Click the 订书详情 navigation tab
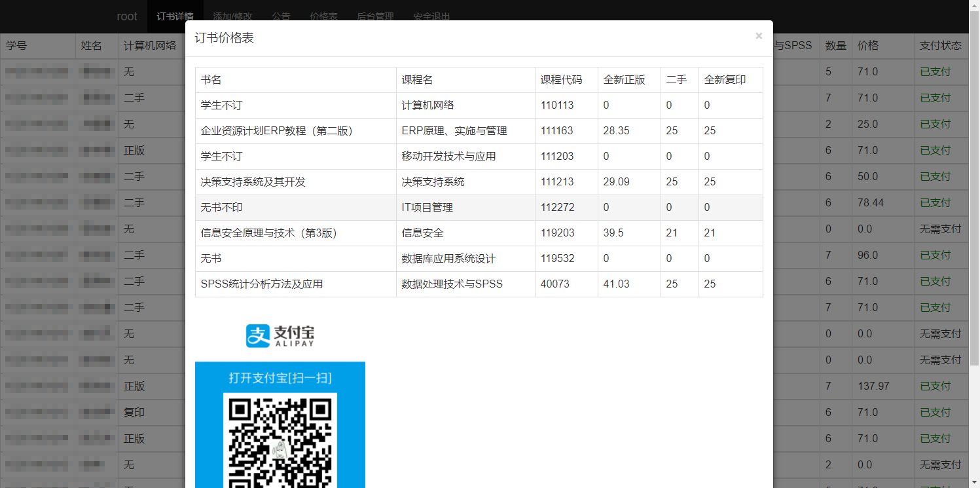The height and width of the screenshot is (488, 980). (175, 16)
